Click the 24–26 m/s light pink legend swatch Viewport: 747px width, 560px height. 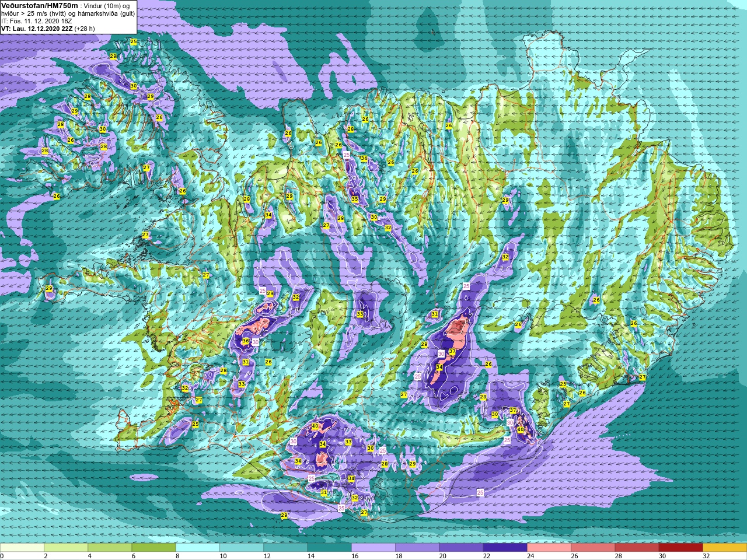click(549, 548)
